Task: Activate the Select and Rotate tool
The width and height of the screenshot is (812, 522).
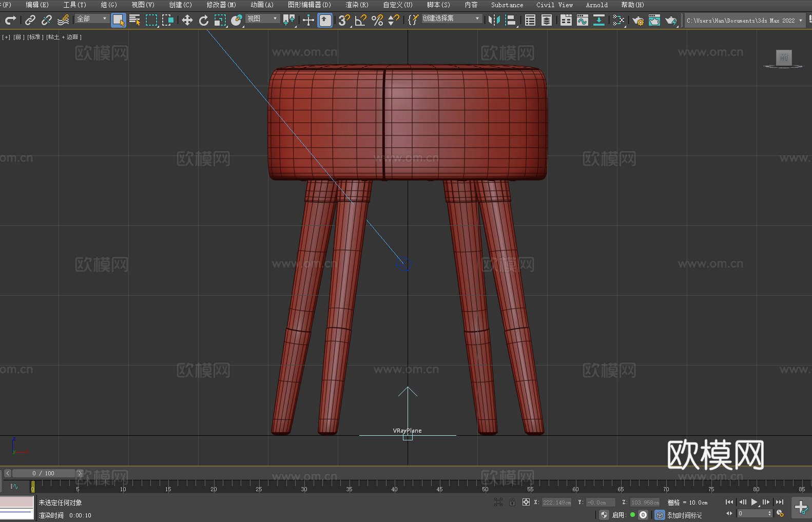Action: click(x=204, y=20)
